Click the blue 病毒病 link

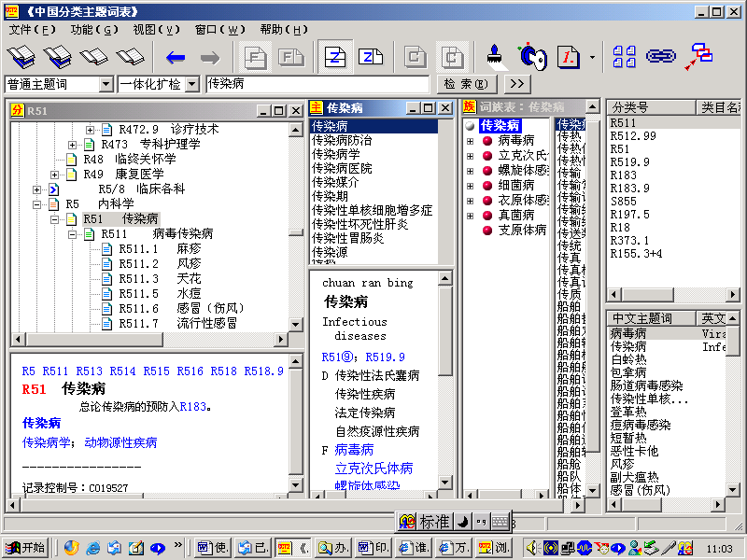click(354, 450)
